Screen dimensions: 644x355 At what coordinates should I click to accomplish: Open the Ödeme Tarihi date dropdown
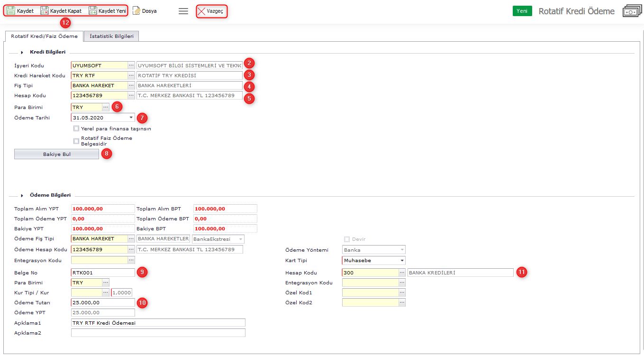[x=131, y=117]
